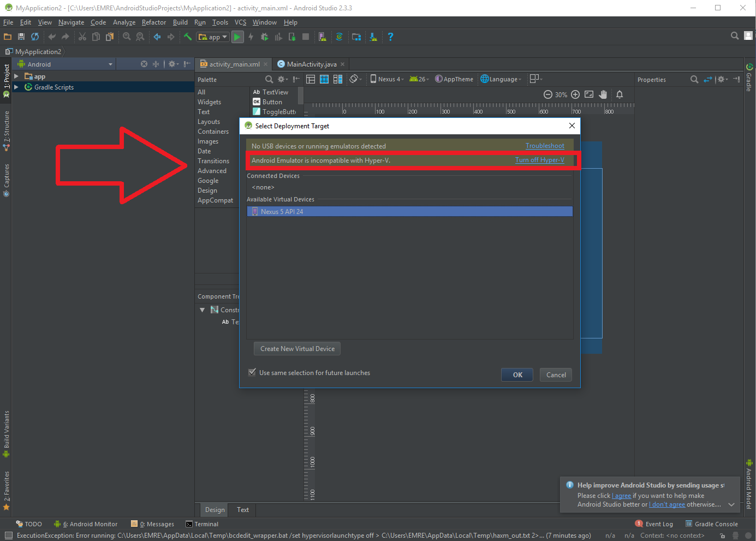
Task: Open the Android project view dropdown
Action: [x=65, y=64]
